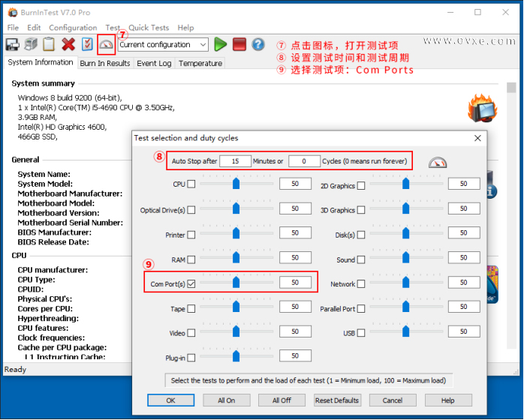
Task: Open the Test menu
Action: (x=113, y=28)
